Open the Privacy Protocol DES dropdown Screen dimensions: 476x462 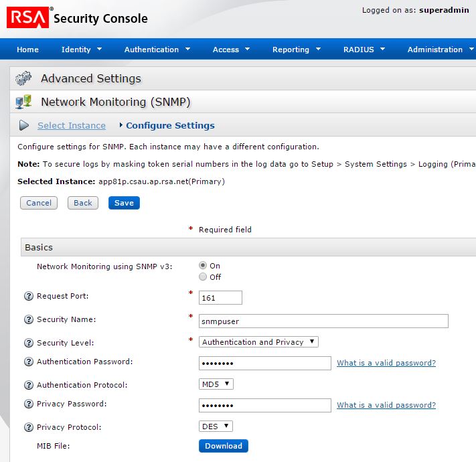tap(216, 427)
